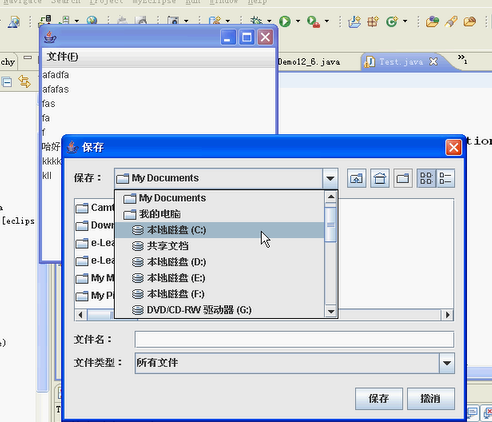Click the Open Task folder icon
492x422 pixels.
click(x=469, y=22)
